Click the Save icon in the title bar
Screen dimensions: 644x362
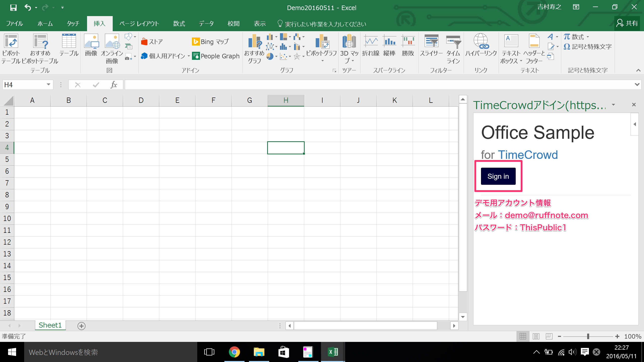point(13,8)
